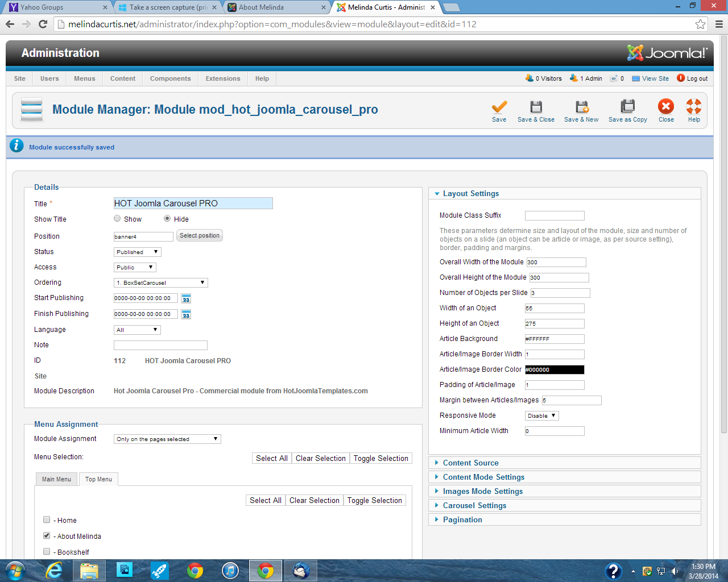Image resolution: width=728 pixels, height=582 pixels.
Task: Open the Access dropdown
Action: pyautogui.click(x=135, y=267)
